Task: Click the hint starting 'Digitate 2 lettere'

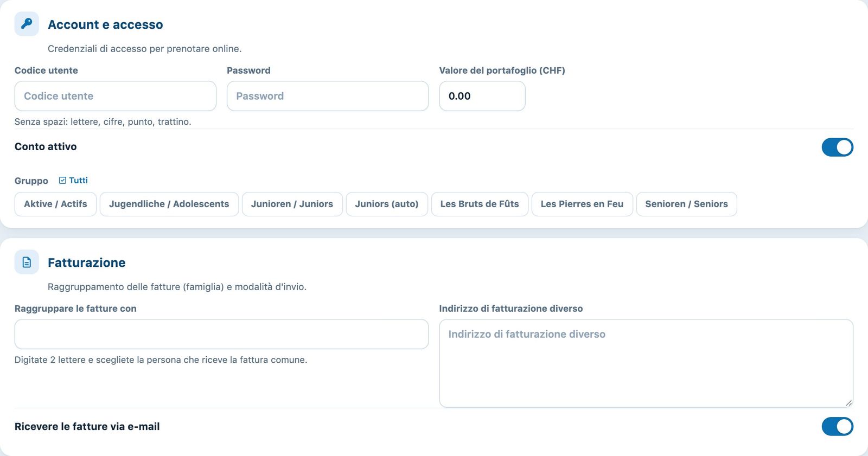Action: point(161,359)
